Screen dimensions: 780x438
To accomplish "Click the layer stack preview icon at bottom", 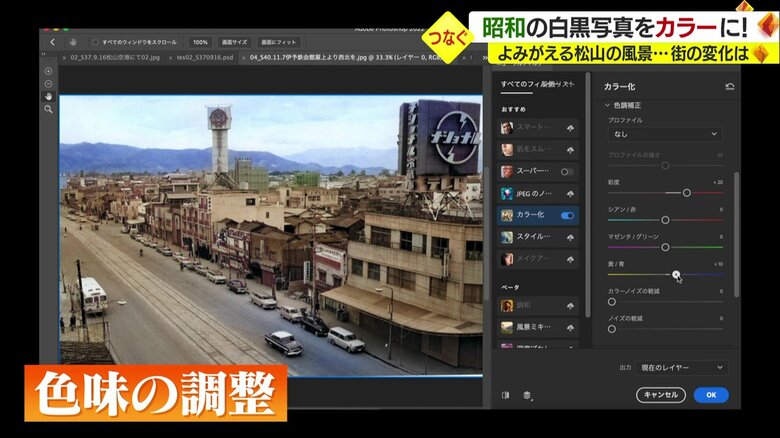I will [x=527, y=395].
